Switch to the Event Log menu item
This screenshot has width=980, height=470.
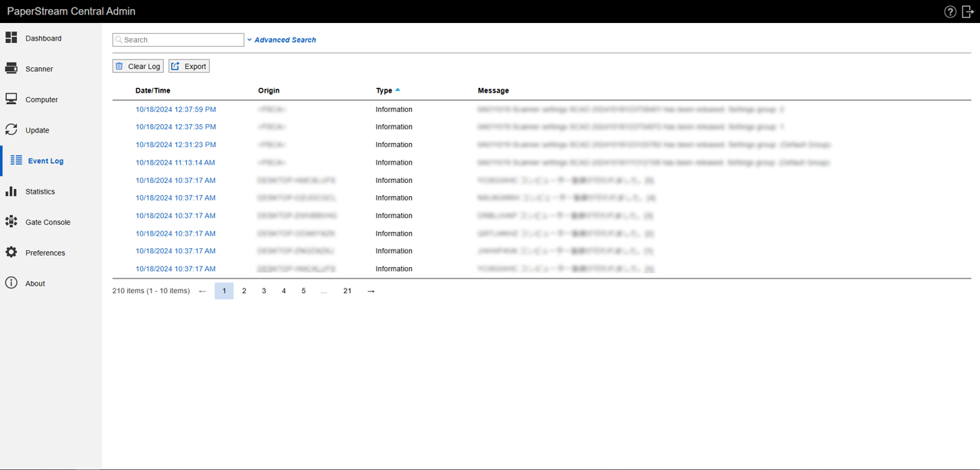click(45, 161)
